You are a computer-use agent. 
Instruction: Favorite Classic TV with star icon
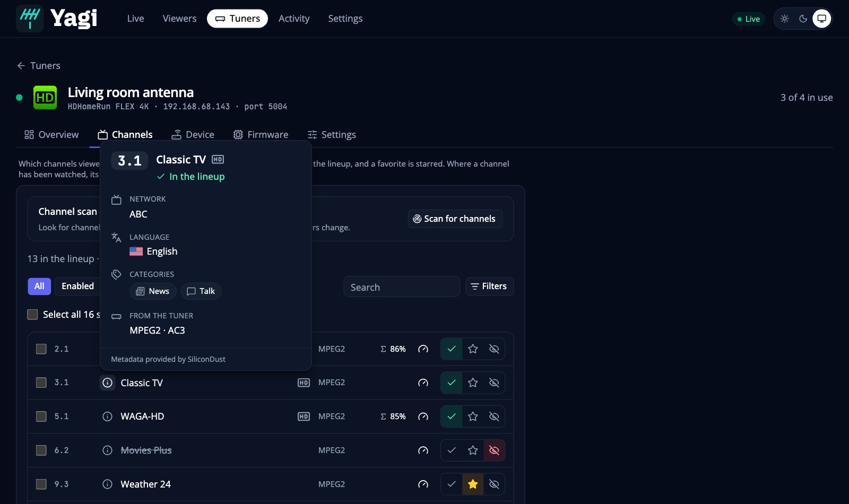click(x=473, y=383)
